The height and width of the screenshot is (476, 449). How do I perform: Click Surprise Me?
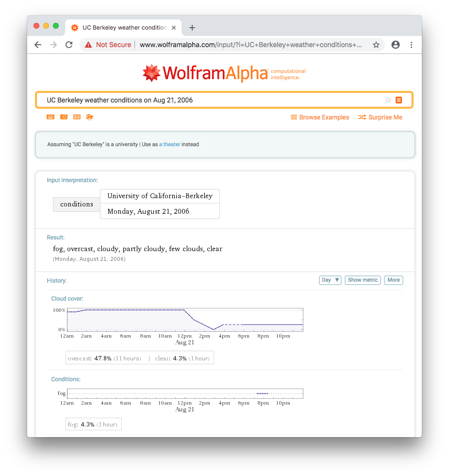click(x=380, y=117)
